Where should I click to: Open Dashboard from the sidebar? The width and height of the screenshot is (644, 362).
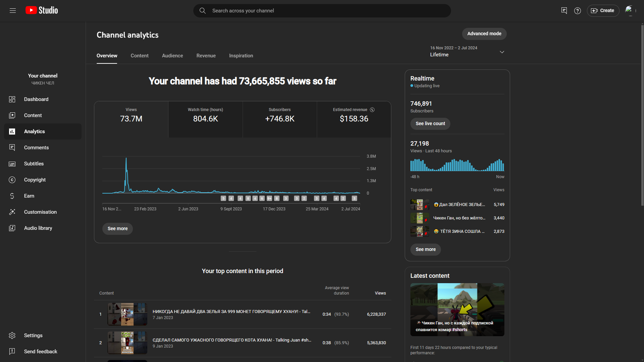tap(36, 99)
